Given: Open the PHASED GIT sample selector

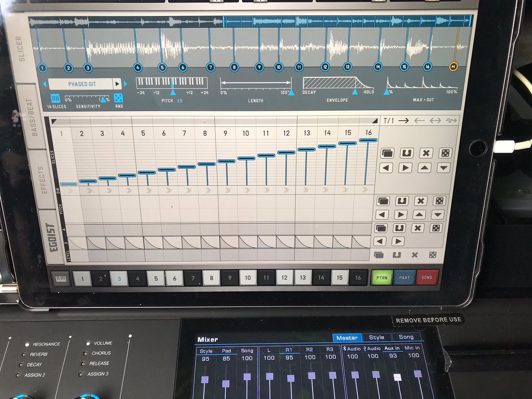Looking at the screenshot, I should 81,84.
